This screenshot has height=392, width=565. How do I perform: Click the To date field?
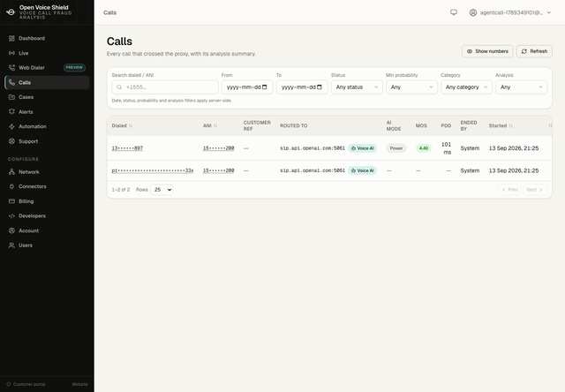302,87
